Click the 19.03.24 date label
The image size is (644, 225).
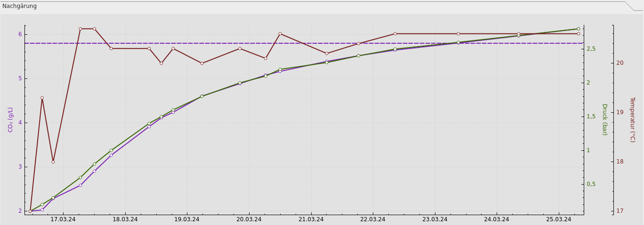point(187,219)
